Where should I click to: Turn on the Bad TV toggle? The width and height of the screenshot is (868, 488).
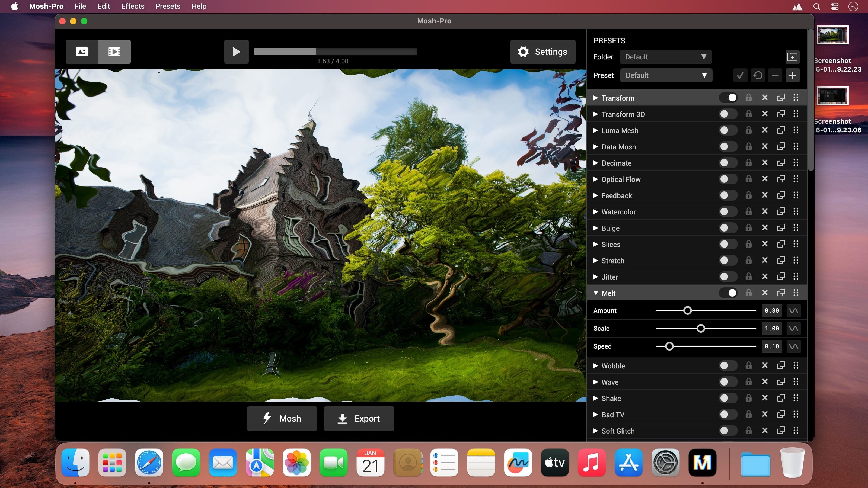pos(728,415)
